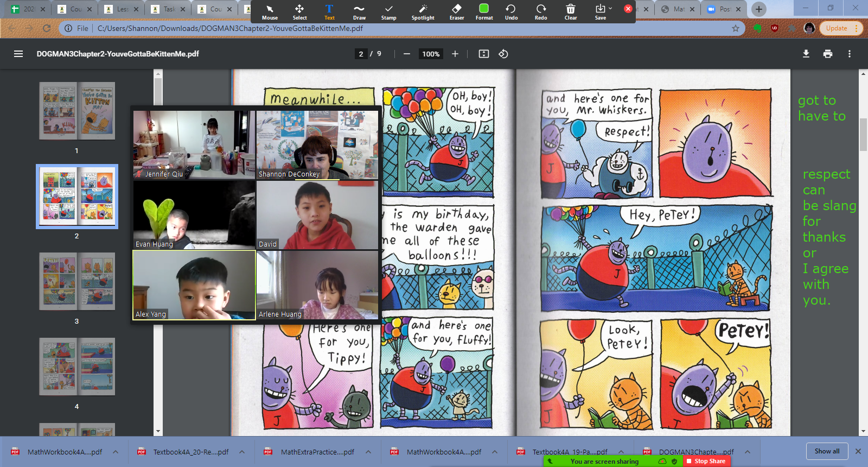The image size is (868, 467).
Task: Click the PDF page number field
Action: [x=361, y=54]
